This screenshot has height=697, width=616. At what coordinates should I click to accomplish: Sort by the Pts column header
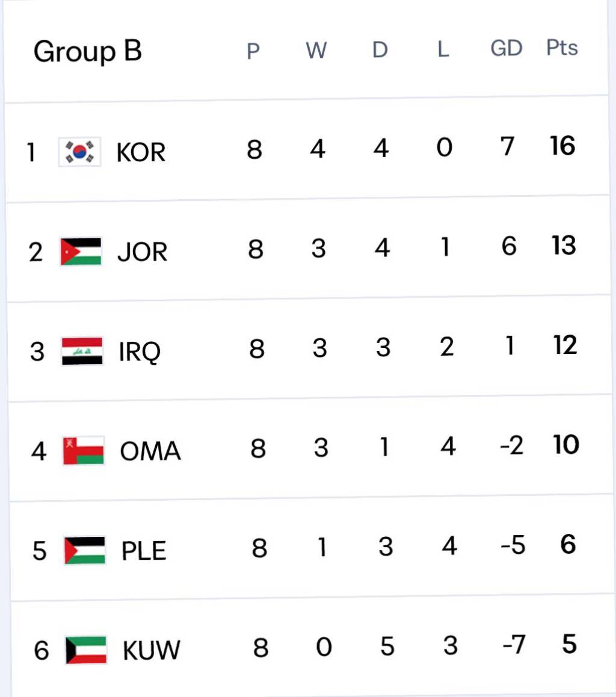click(x=562, y=48)
